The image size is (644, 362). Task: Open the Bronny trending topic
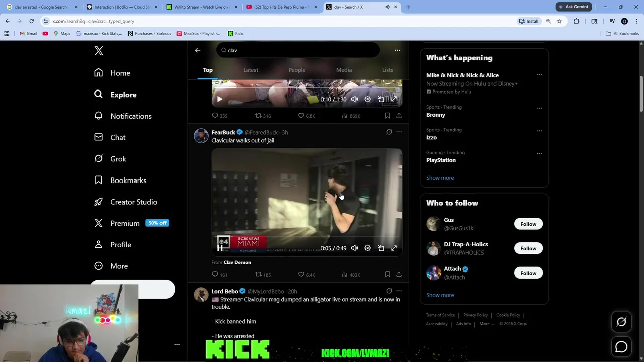tap(436, 115)
